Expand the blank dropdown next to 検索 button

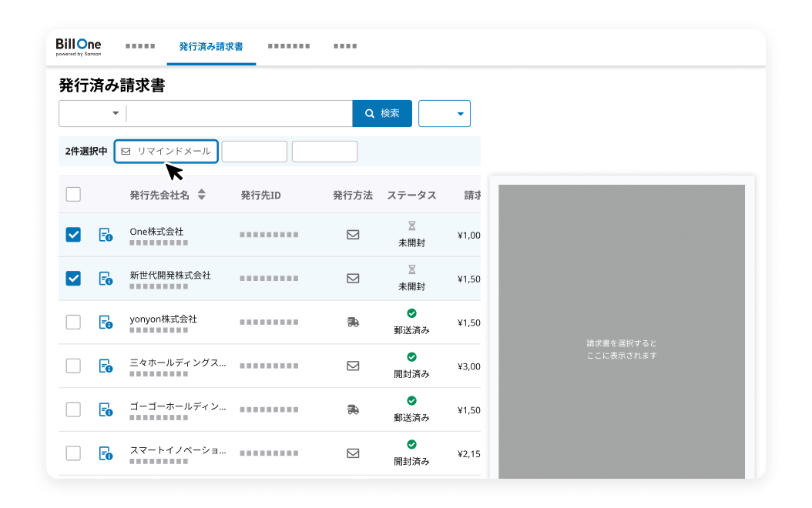click(x=445, y=114)
